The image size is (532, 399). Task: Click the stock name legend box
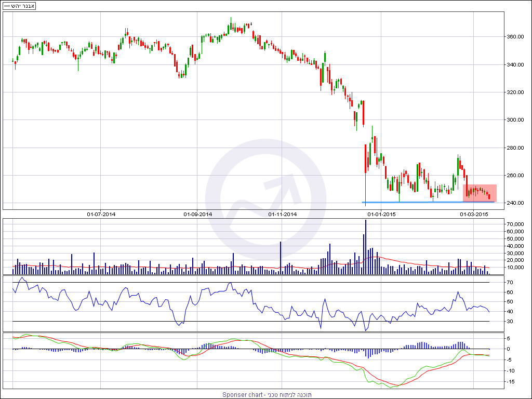(19, 6)
